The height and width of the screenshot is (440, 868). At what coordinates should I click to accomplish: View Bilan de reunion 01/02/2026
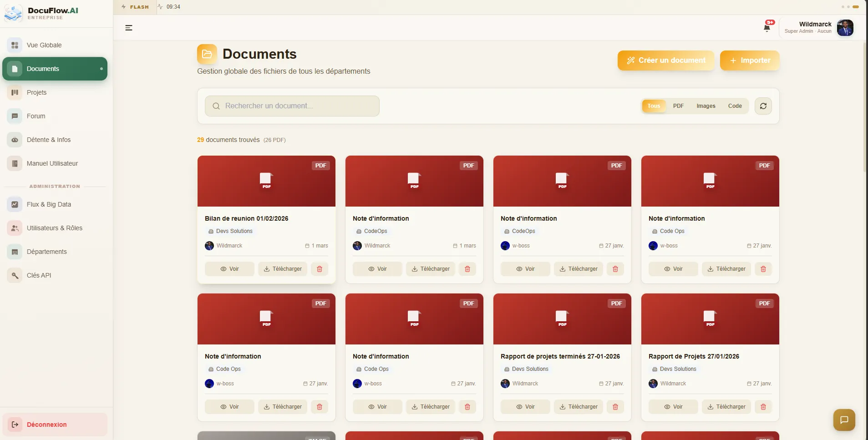point(229,269)
